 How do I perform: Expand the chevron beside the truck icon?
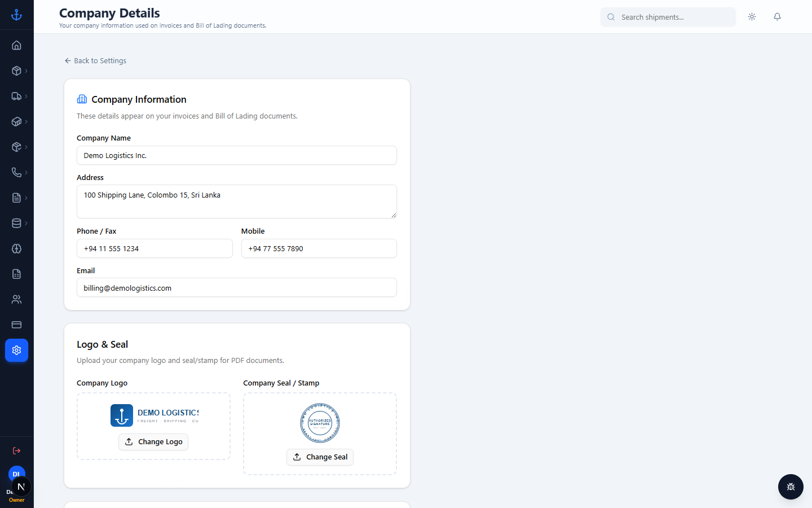coord(26,96)
